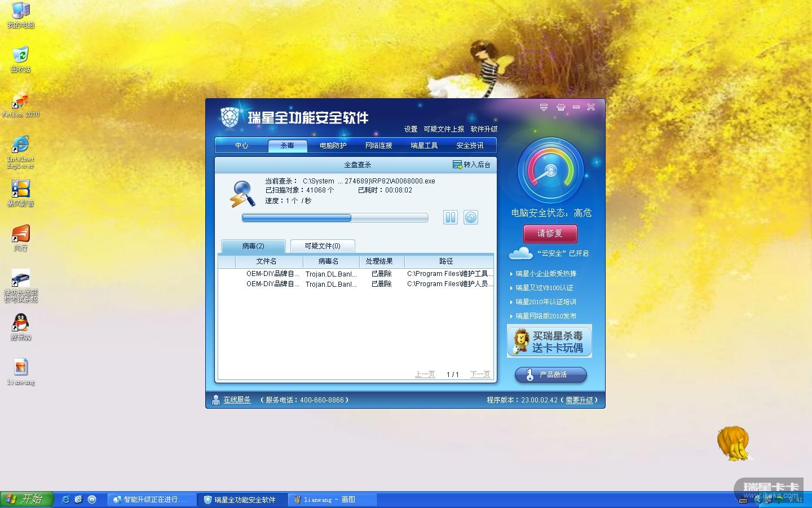The height and width of the screenshot is (508, 812).
Task: Click the online service person icon
Action: [215, 400]
